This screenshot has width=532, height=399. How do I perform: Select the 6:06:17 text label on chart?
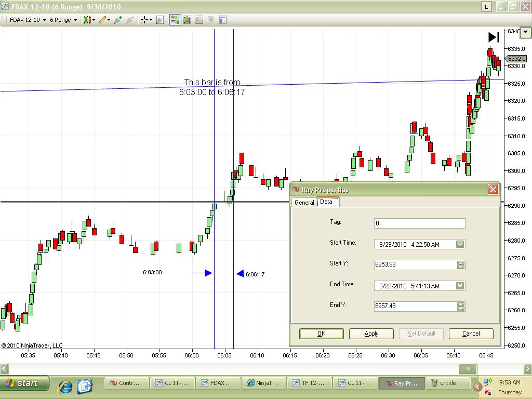(x=255, y=274)
